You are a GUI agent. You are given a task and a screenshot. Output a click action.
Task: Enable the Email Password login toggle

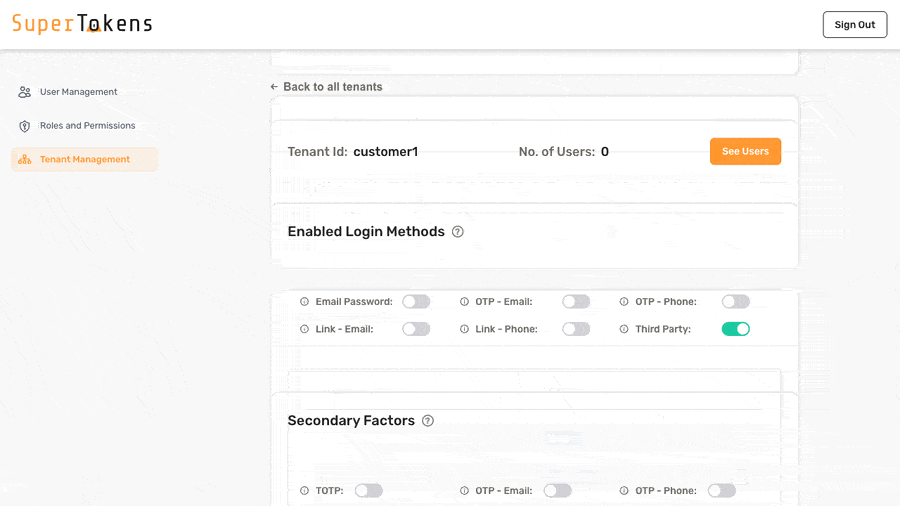point(416,302)
